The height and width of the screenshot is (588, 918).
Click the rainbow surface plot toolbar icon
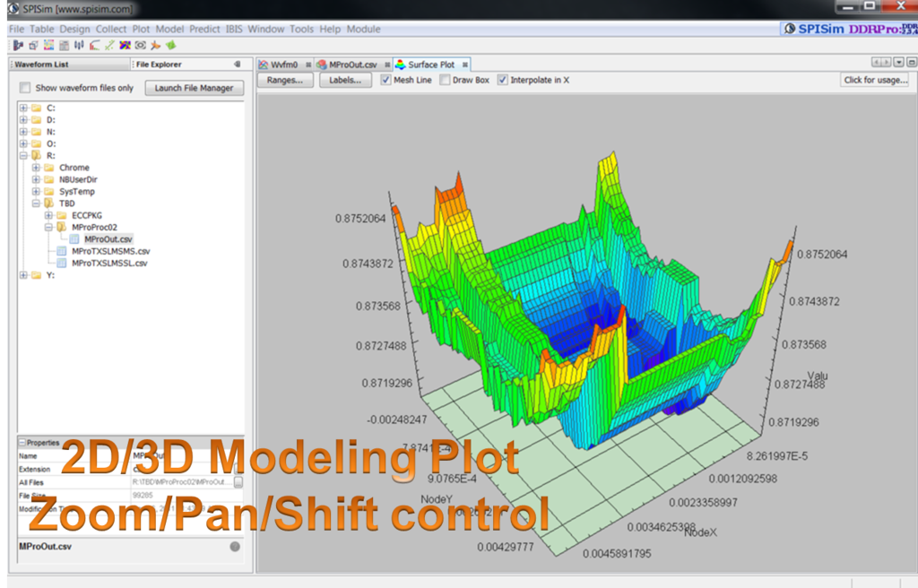pos(125,45)
